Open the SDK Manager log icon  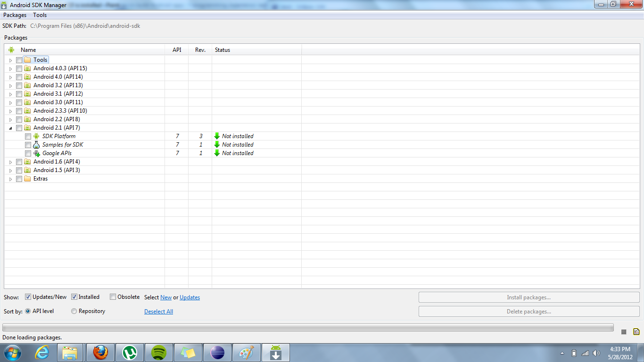636,331
